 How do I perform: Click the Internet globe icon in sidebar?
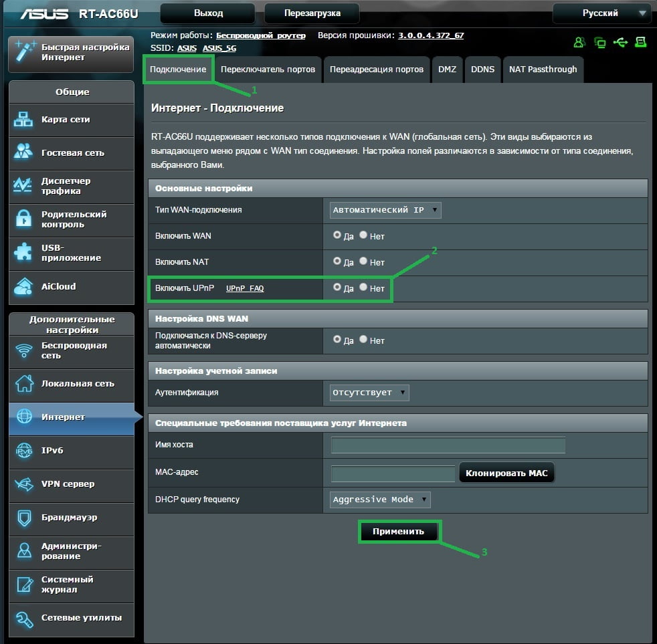[24, 417]
